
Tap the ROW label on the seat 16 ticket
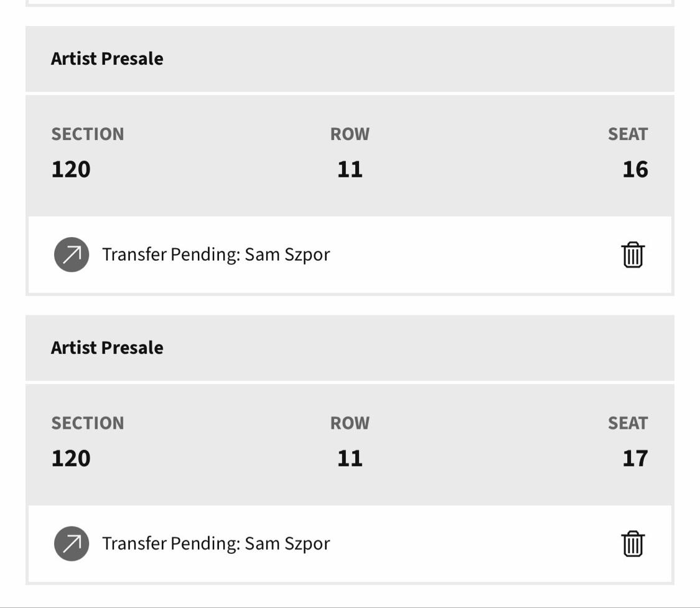pos(350,134)
